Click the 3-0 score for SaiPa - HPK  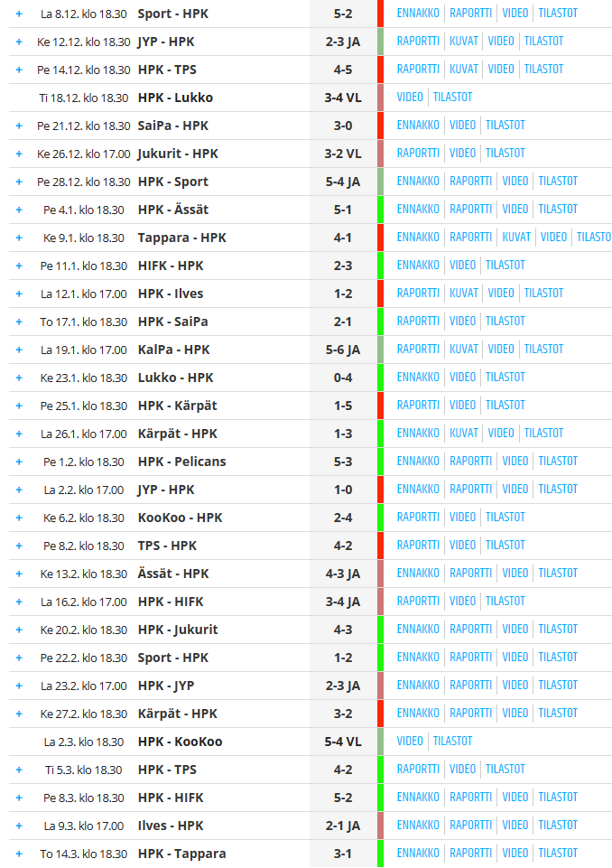tap(343, 126)
